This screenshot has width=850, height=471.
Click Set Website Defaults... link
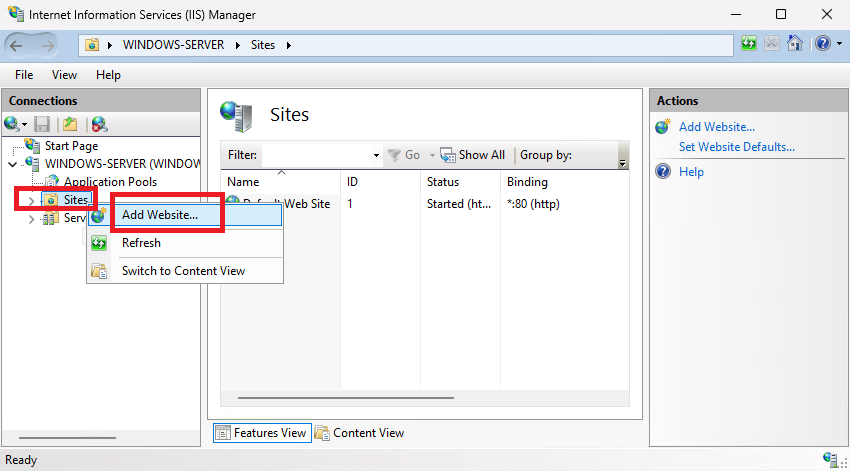737,147
